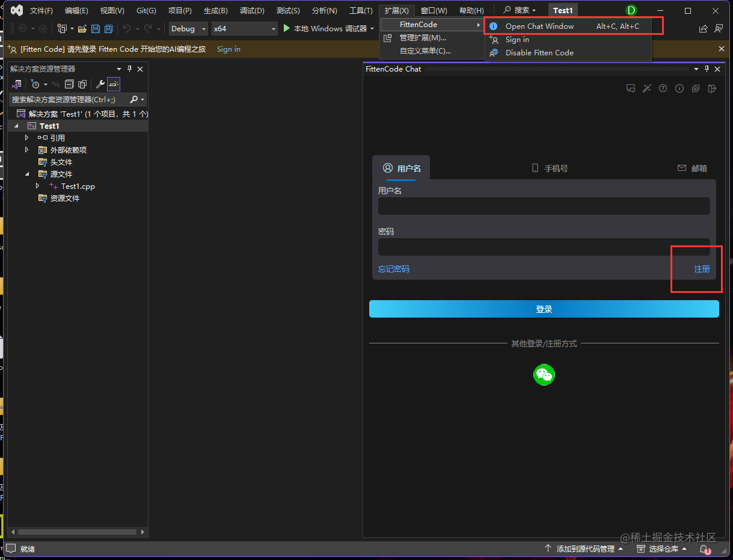Select Open Chat Window menu item

568,26
